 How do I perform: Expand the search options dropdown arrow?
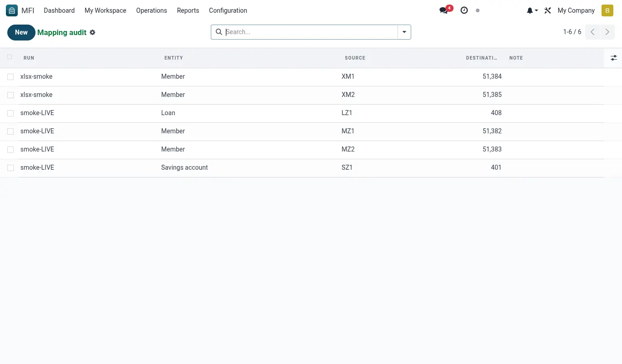(x=404, y=32)
